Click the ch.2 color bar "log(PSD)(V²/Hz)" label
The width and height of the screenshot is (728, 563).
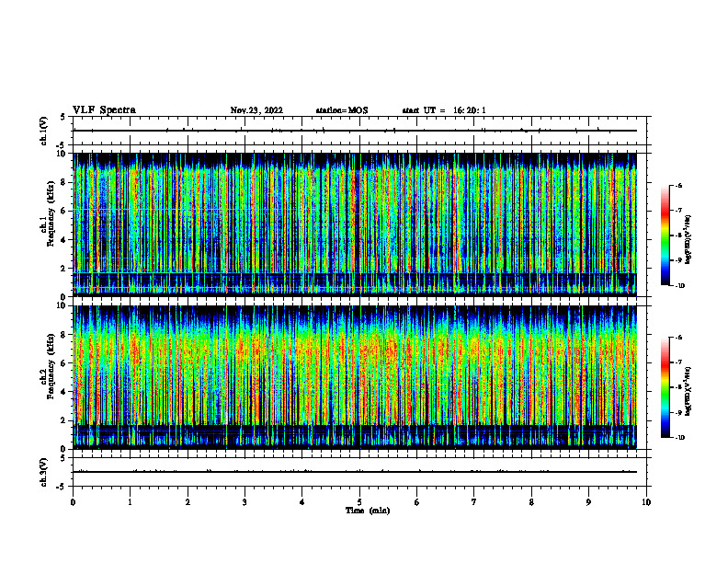point(688,391)
